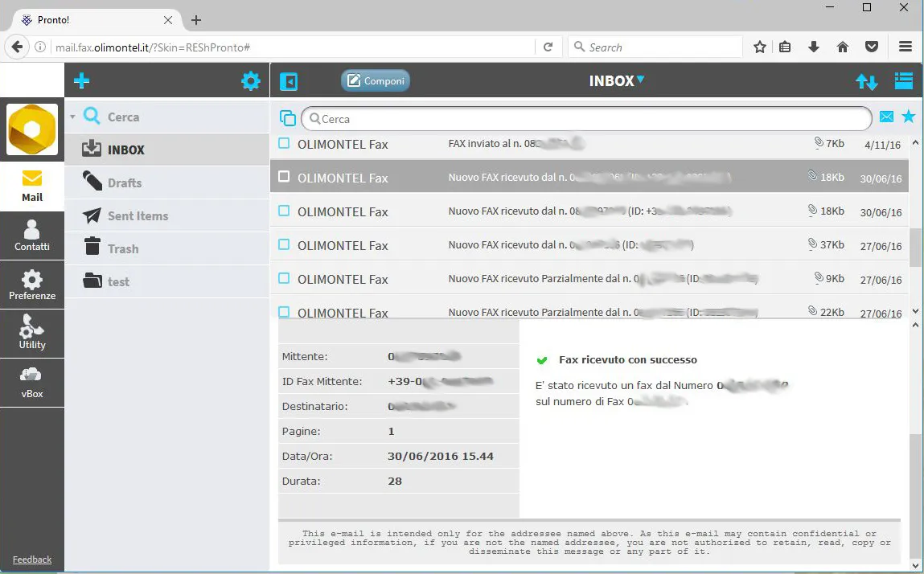Click the Cerca message search field
This screenshot has height=574, width=924.
point(587,119)
